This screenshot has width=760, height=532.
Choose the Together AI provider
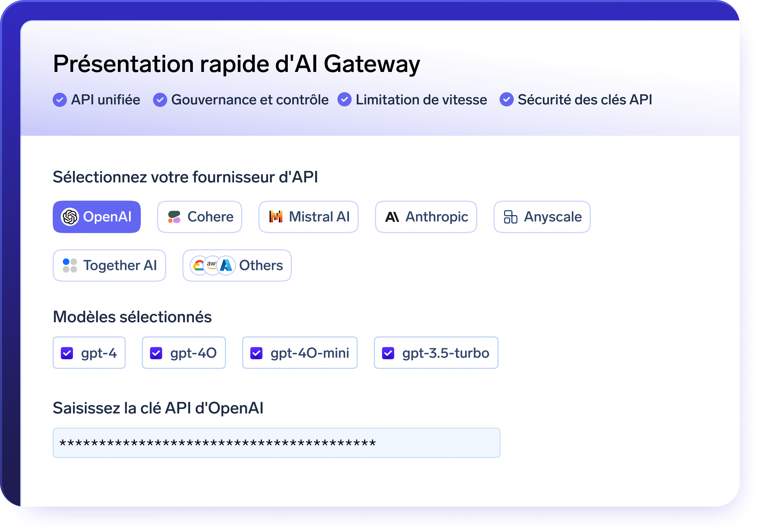pyautogui.click(x=109, y=265)
